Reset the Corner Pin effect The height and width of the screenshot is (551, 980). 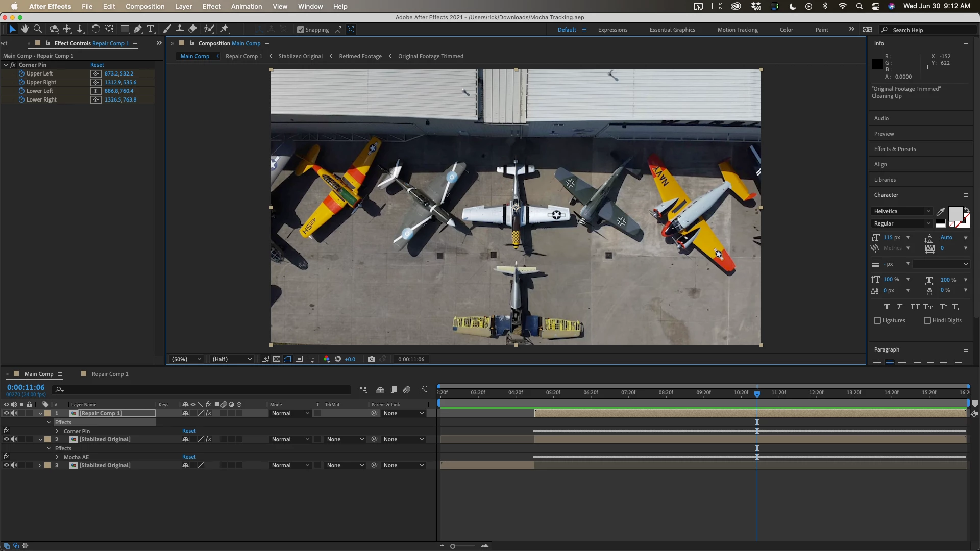(97, 65)
